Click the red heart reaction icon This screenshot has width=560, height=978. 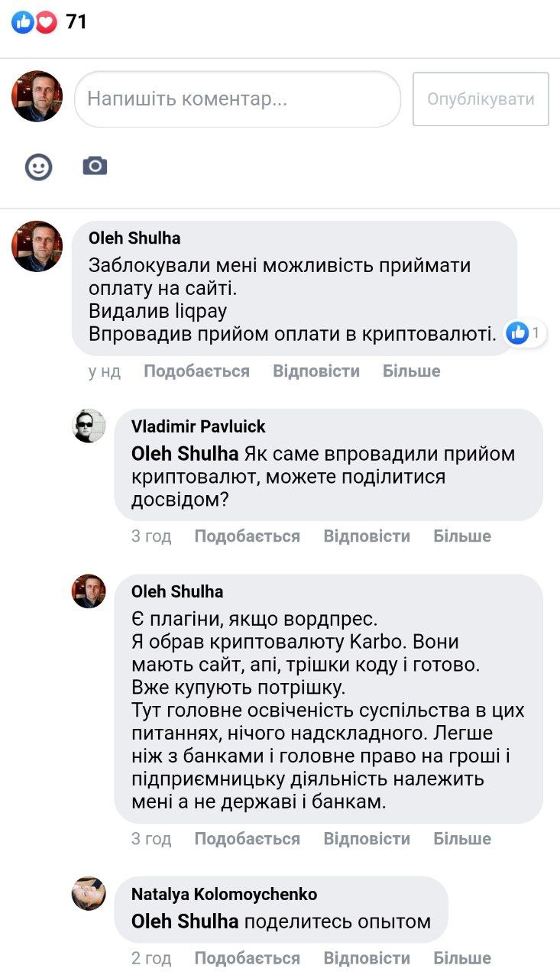(47, 22)
